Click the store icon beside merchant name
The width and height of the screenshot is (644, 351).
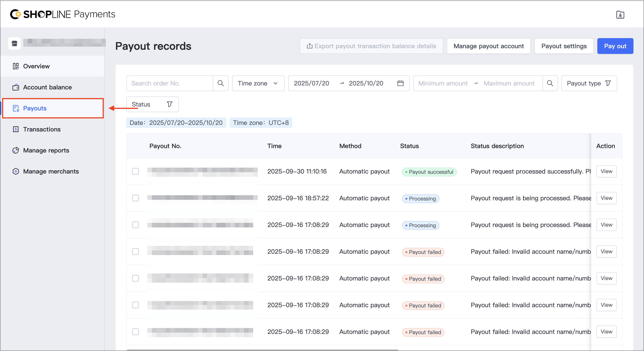(14, 43)
